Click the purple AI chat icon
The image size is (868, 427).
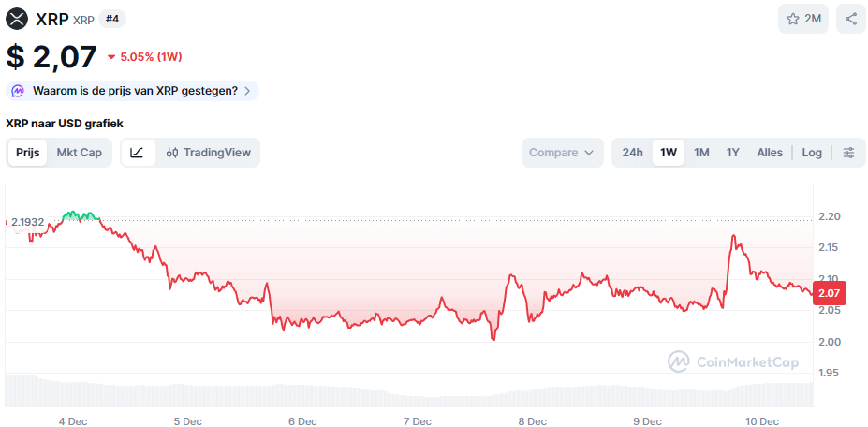point(18,91)
